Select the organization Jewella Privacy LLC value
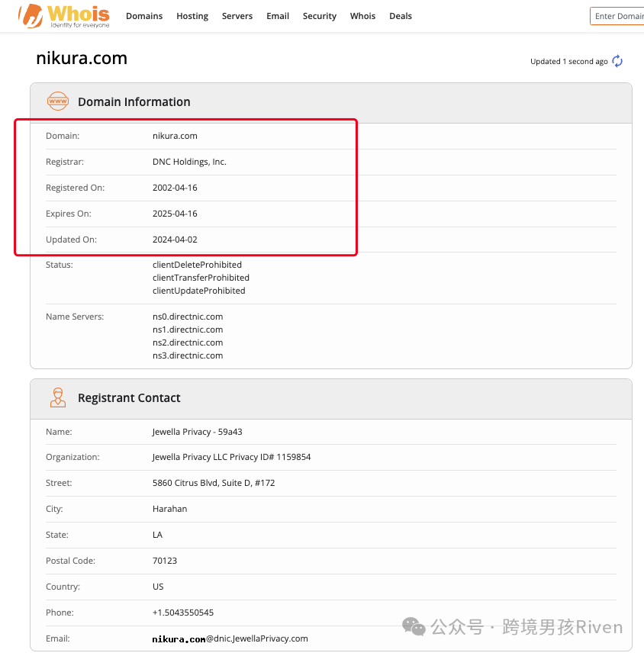 [232, 457]
